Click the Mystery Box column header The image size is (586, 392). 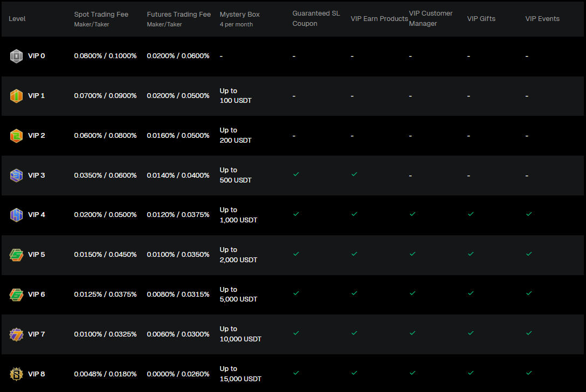(239, 19)
